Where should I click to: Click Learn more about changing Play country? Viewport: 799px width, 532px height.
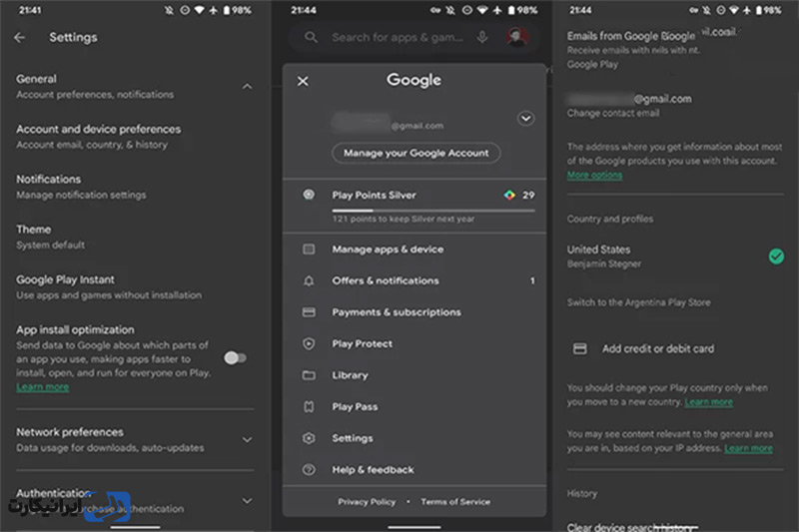[x=708, y=402]
